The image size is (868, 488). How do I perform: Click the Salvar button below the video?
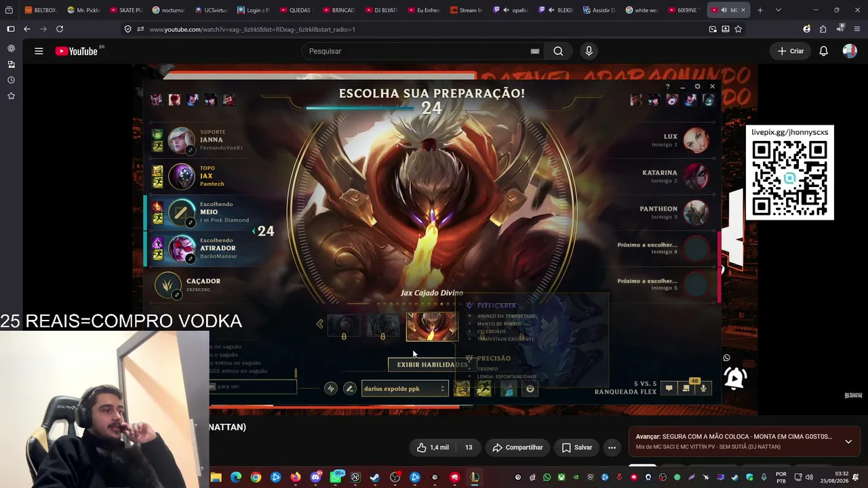(x=577, y=447)
